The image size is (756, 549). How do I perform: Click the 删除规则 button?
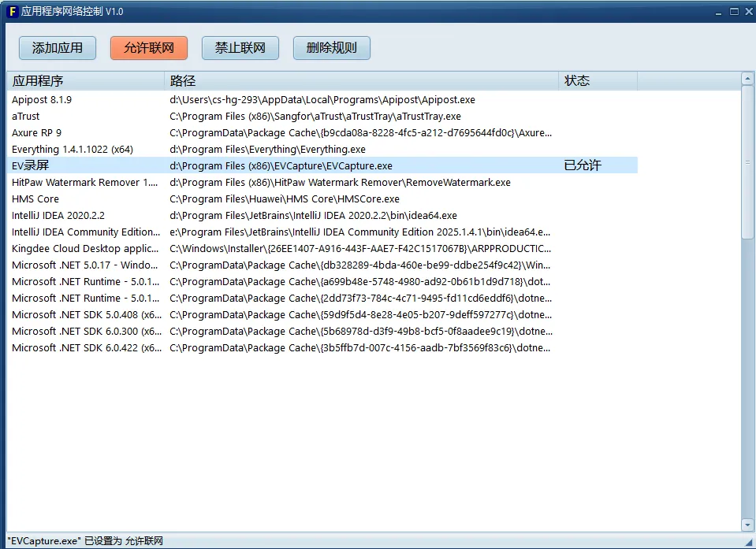point(332,48)
